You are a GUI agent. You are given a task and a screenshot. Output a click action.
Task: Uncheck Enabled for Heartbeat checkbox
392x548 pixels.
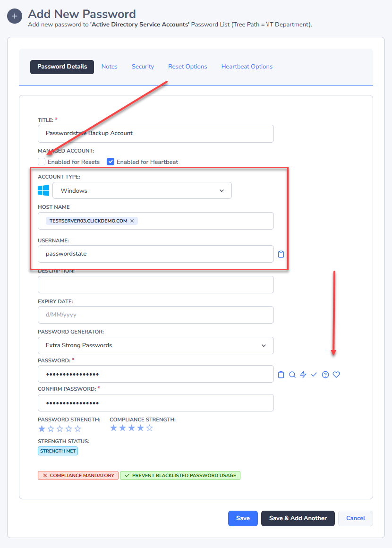[111, 162]
